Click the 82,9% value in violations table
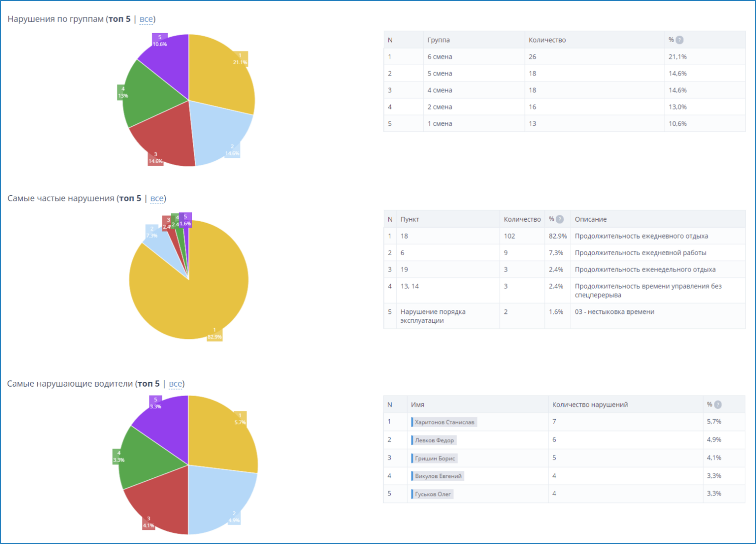Viewport: 756px width, 544px height. pos(558,236)
